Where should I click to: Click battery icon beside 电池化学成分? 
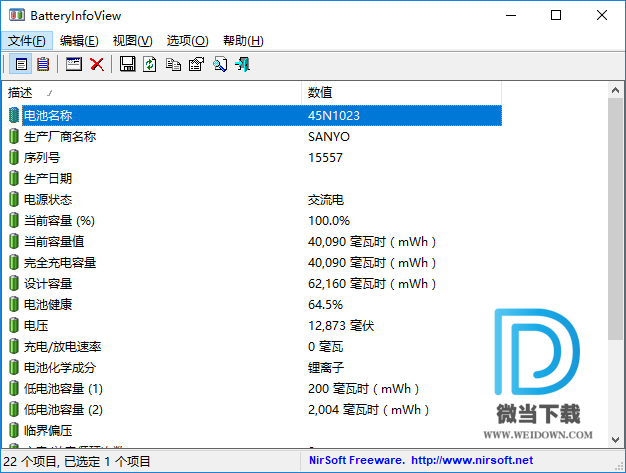14,367
